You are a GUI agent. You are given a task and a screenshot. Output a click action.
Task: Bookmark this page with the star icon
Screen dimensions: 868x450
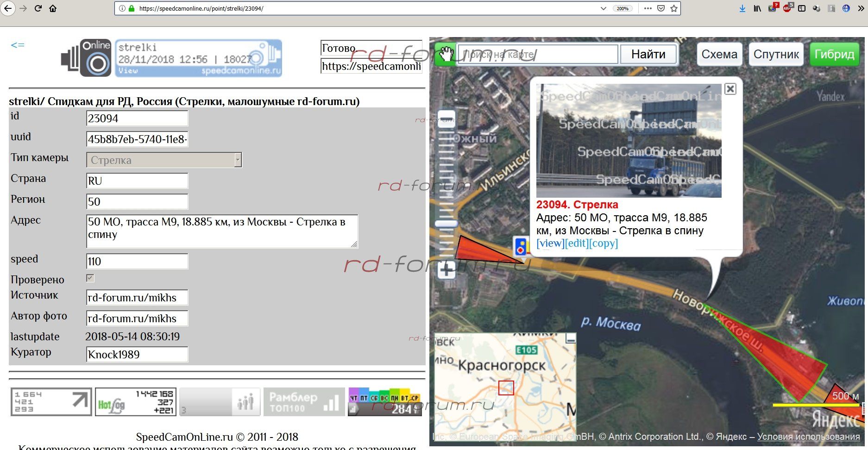(x=674, y=8)
